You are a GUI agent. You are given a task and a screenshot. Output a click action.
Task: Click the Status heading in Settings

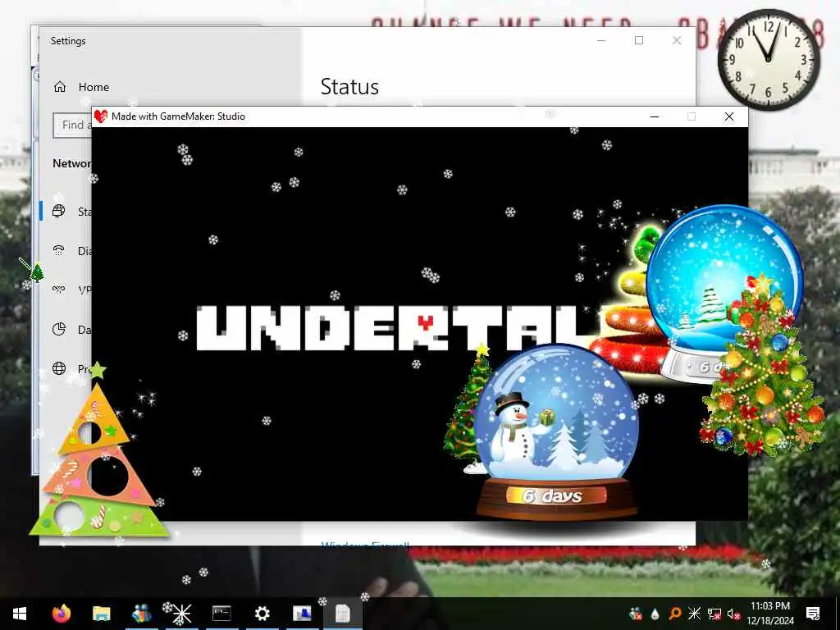(349, 87)
